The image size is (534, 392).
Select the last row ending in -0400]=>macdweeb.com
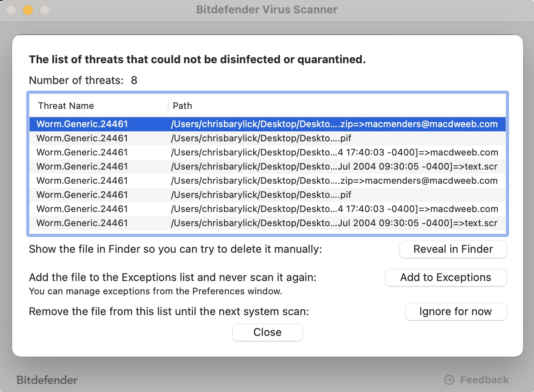267,209
